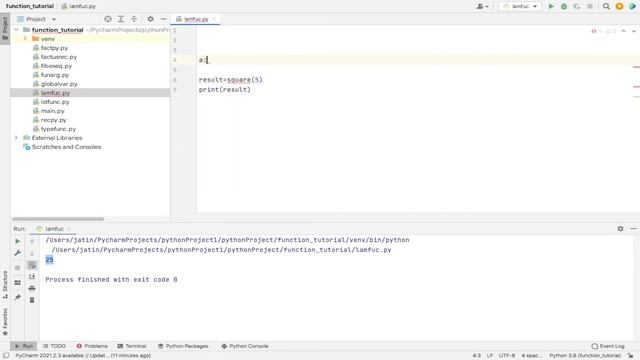
Task: Open the Problems tool window
Action: click(x=92, y=346)
